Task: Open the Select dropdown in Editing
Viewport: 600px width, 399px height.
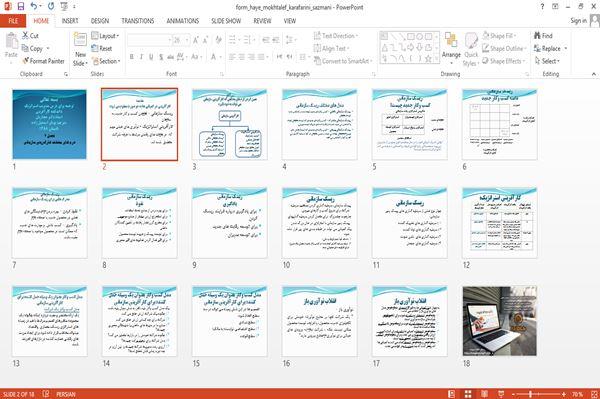Action: [547, 61]
